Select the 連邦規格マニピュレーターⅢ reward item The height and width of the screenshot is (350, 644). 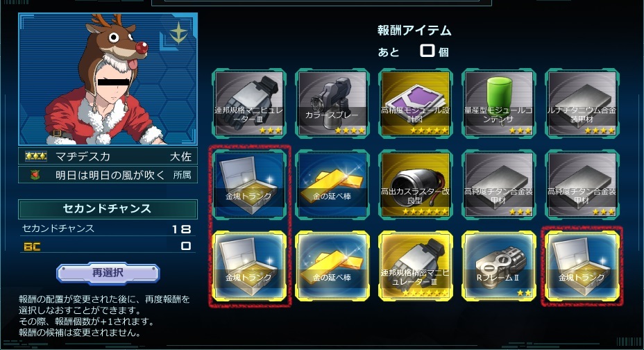point(249,103)
